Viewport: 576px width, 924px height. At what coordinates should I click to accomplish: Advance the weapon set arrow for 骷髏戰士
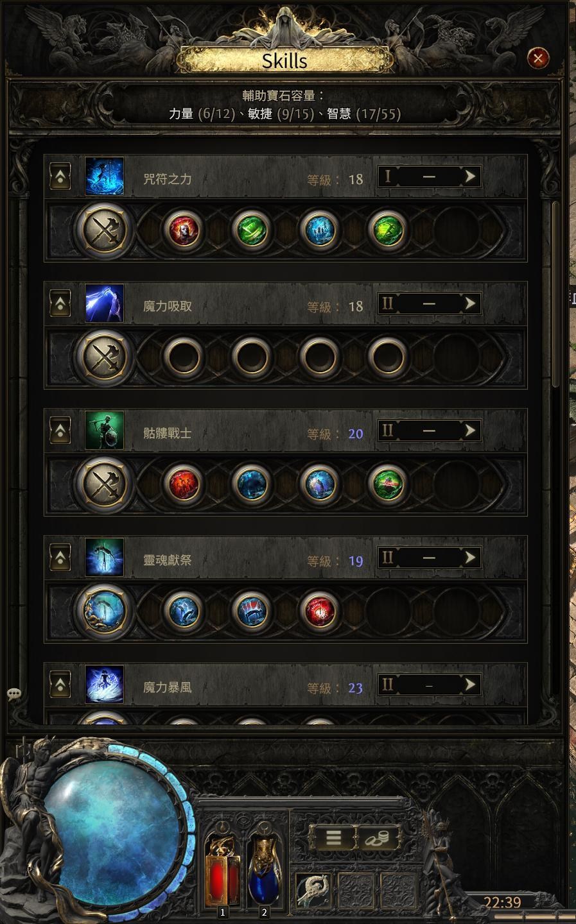pos(470,430)
